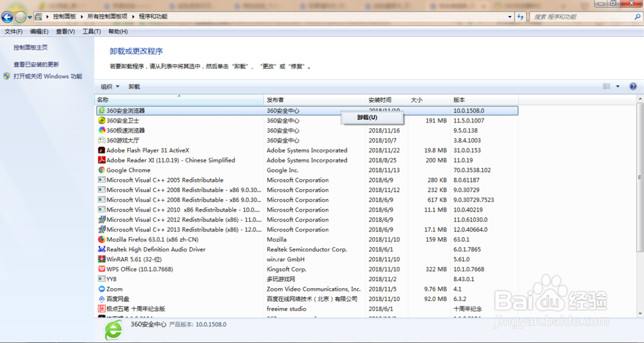Expand the arrow after 所有控制面板项 in breadcrumb
The image size is (644, 343).
click(x=133, y=17)
